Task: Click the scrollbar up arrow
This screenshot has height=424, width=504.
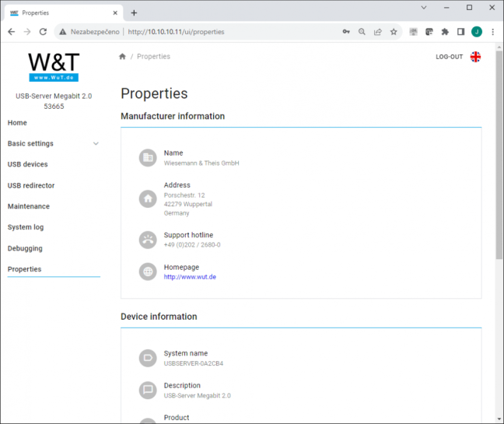Action: (499, 47)
